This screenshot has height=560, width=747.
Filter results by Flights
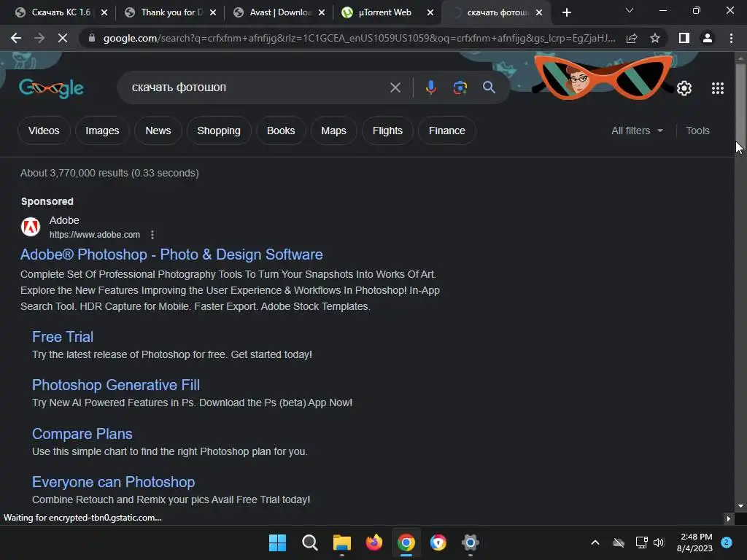[x=387, y=131]
